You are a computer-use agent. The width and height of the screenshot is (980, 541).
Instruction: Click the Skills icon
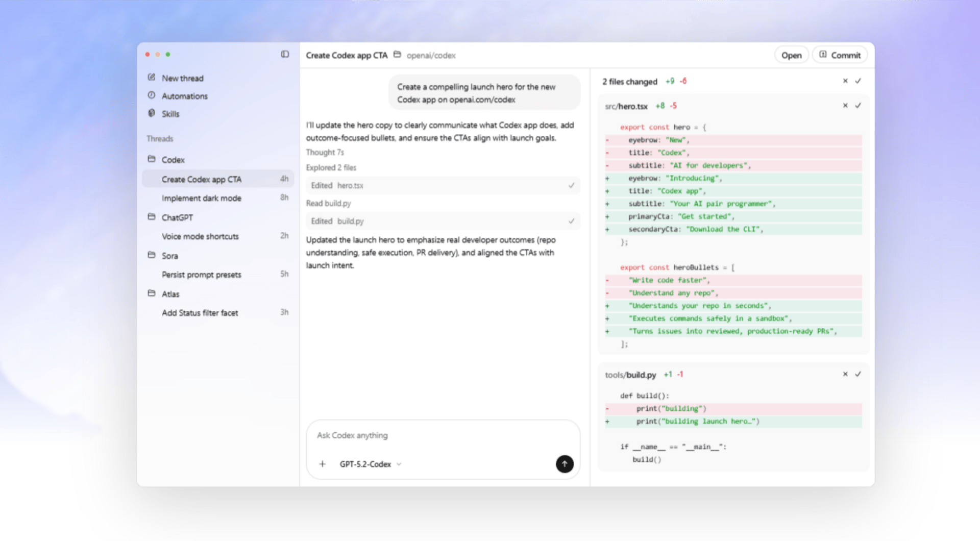[152, 113]
